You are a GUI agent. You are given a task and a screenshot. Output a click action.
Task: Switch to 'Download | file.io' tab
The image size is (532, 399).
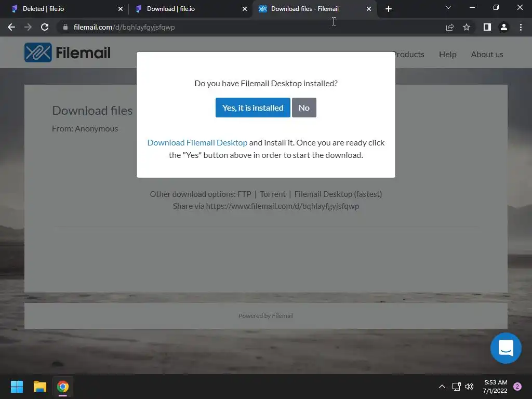pos(190,9)
